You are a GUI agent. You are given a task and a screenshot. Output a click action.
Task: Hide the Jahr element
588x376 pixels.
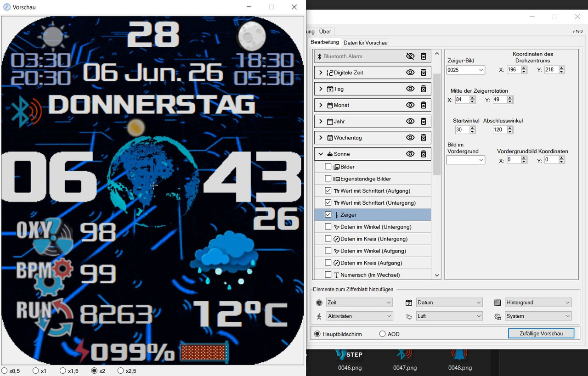point(410,122)
